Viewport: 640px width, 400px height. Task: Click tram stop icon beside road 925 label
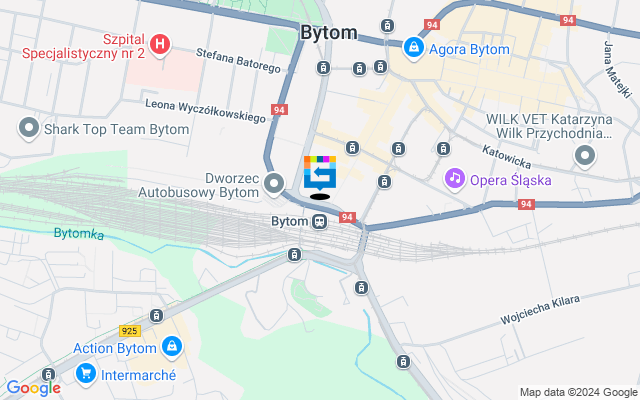pos(156,315)
